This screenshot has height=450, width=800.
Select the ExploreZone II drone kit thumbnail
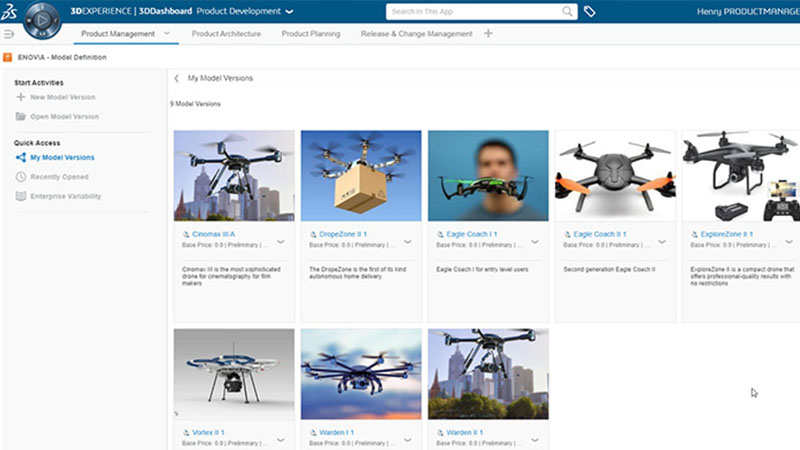(x=741, y=176)
